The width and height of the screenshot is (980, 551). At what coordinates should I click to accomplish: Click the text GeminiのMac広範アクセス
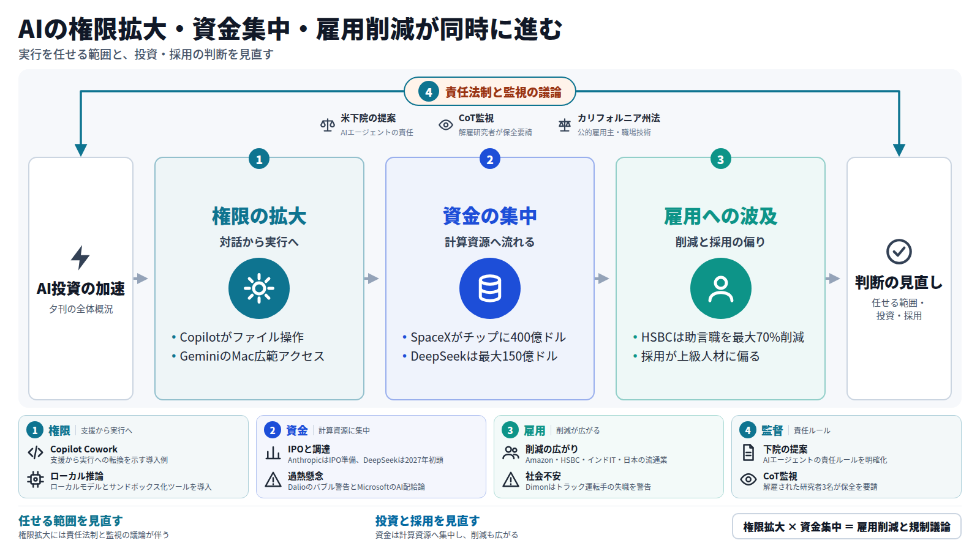pos(252,356)
